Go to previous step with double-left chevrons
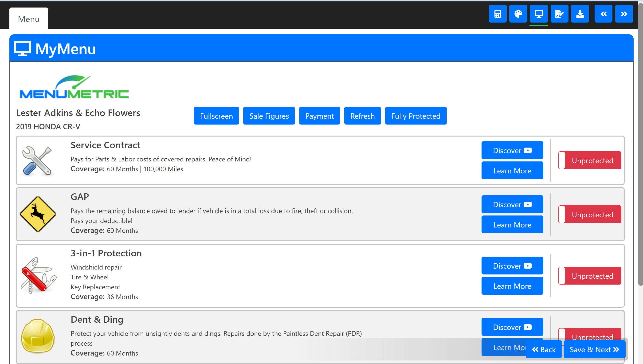Image resolution: width=643 pixels, height=364 pixels. click(x=603, y=14)
